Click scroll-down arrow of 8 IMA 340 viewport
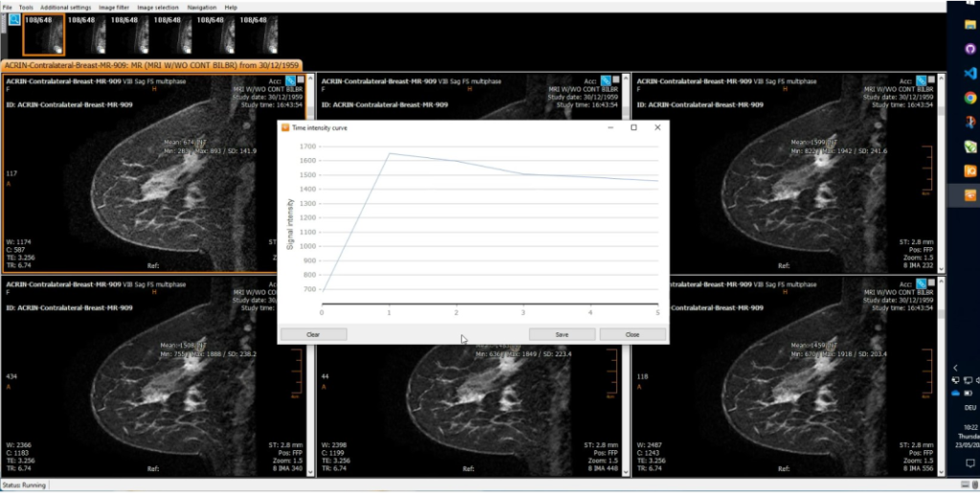 click(310, 473)
